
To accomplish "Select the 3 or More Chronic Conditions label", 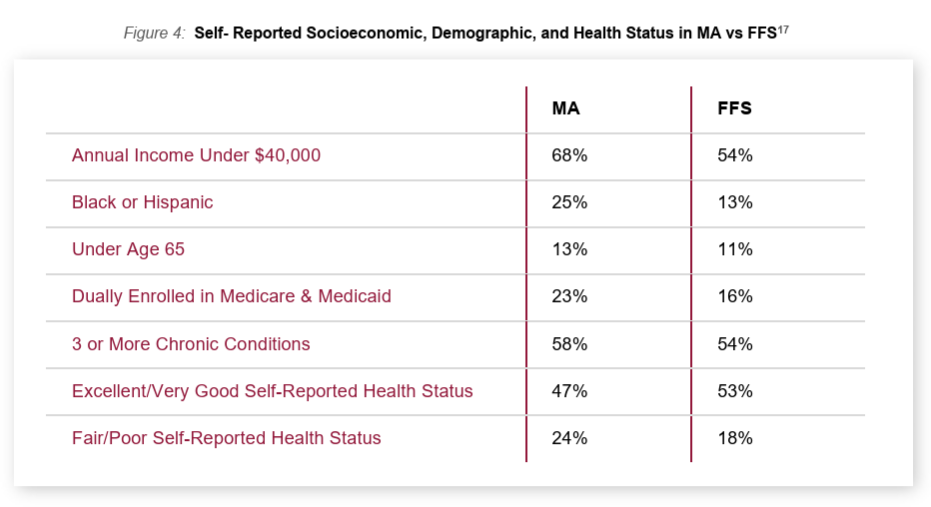I will click(x=191, y=344).
